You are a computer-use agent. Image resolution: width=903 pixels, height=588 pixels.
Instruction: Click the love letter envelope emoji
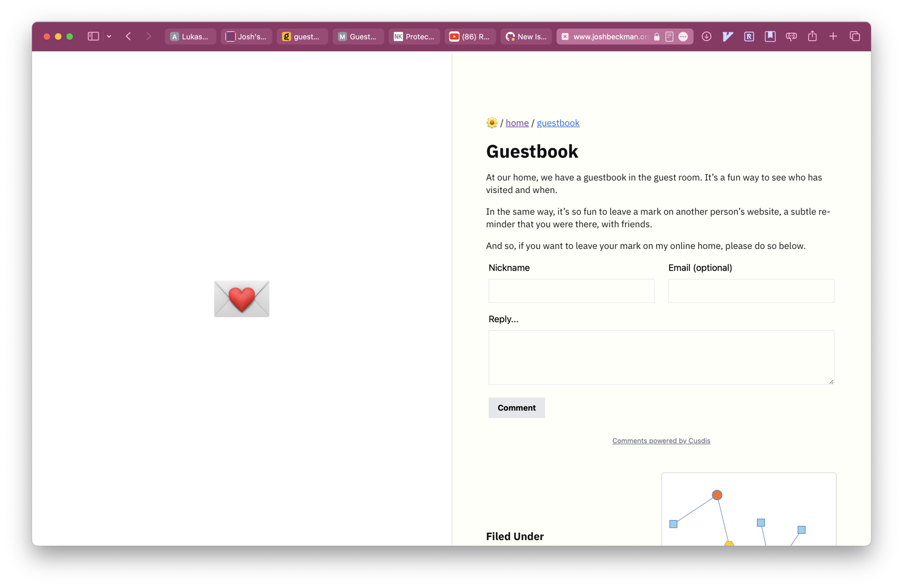[242, 298]
